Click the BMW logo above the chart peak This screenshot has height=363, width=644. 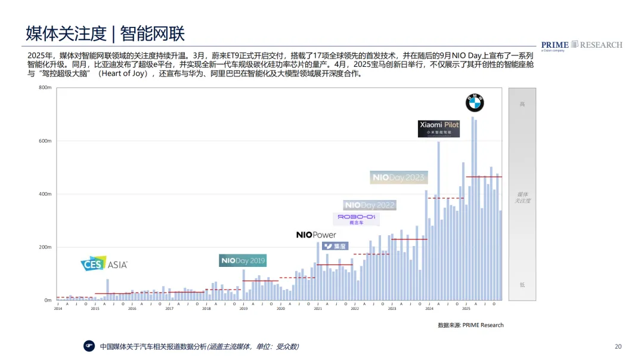tap(475, 102)
